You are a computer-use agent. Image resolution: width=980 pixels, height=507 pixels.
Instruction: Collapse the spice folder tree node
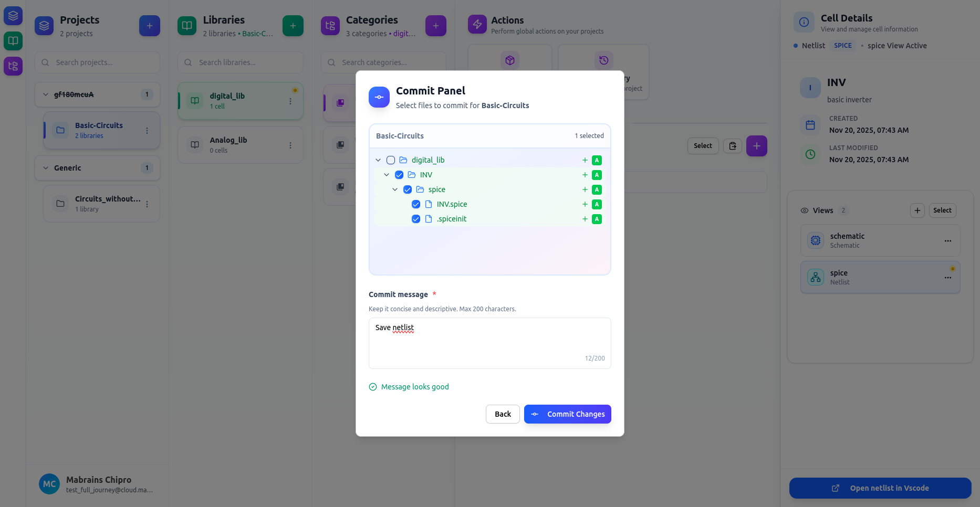tap(395, 189)
